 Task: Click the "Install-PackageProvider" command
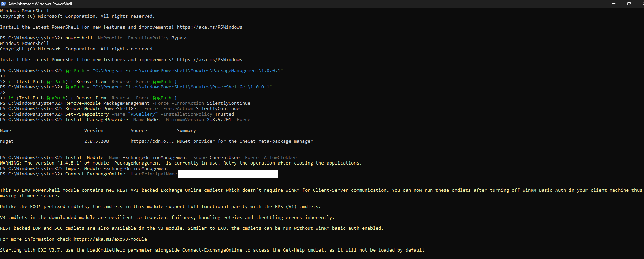(97, 120)
